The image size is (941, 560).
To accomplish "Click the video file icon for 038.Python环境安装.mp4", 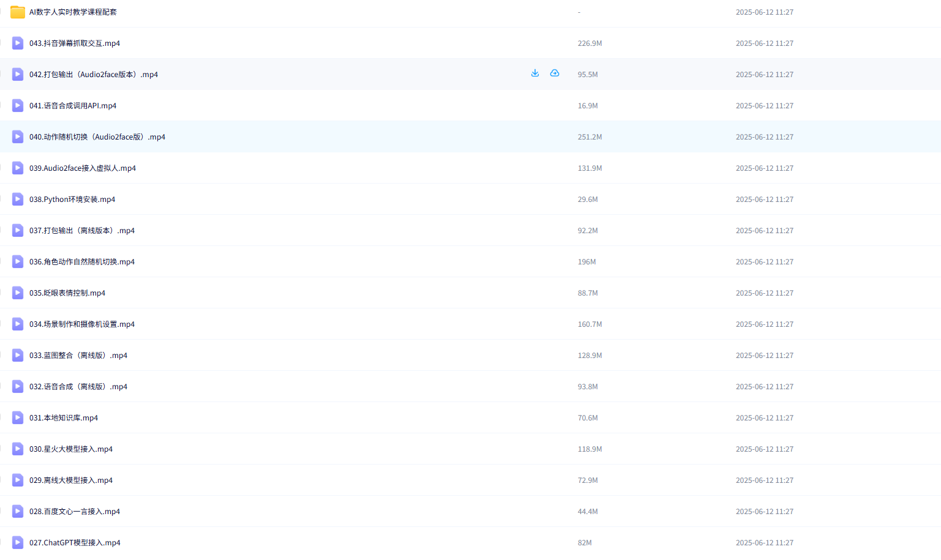I will [18, 200].
